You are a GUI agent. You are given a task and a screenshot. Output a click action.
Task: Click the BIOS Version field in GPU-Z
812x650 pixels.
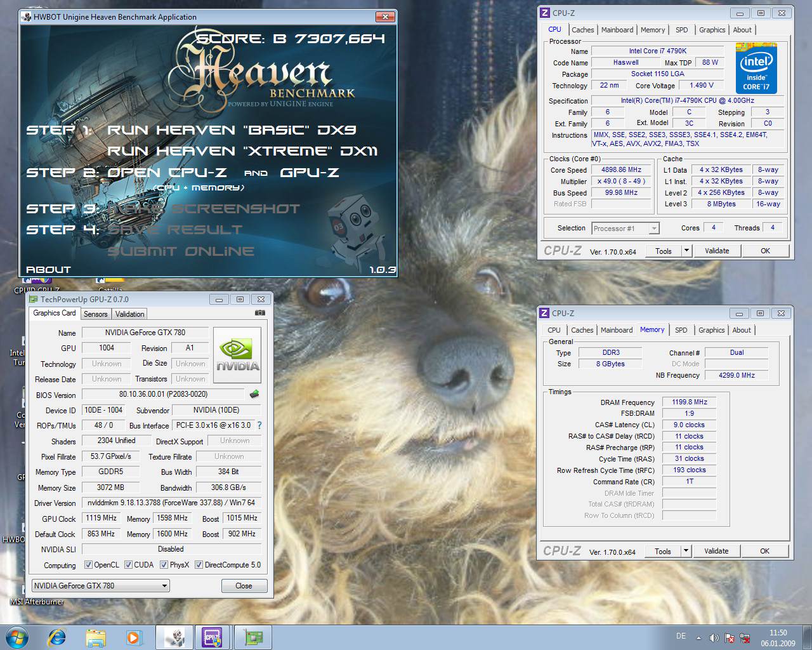tap(163, 394)
